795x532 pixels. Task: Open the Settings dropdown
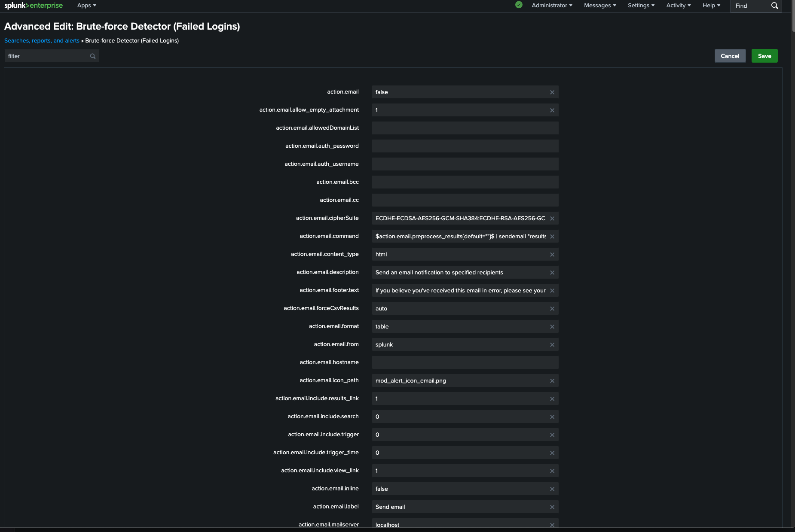(641, 6)
